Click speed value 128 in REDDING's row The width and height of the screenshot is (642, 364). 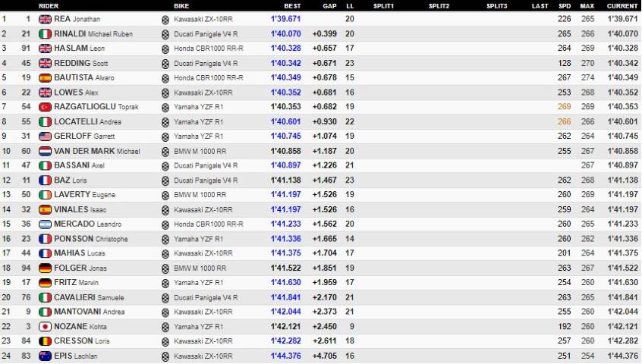click(564, 64)
